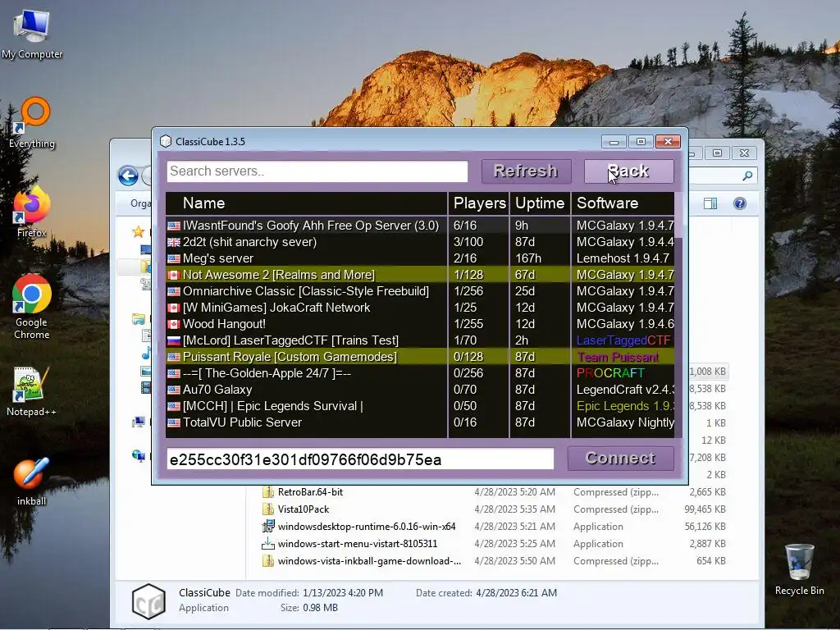Select [McLord] LaserTaggedCTF server row

pyautogui.click(x=420, y=340)
